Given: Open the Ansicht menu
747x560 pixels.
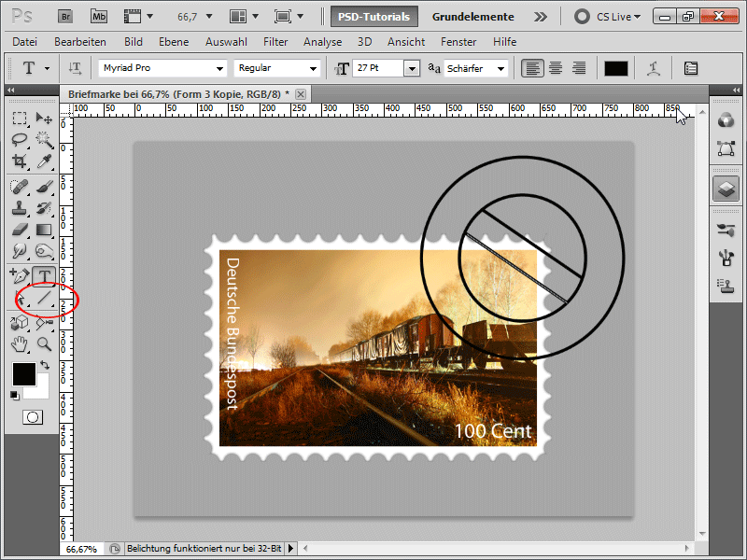Looking at the screenshot, I should (x=406, y=42).
